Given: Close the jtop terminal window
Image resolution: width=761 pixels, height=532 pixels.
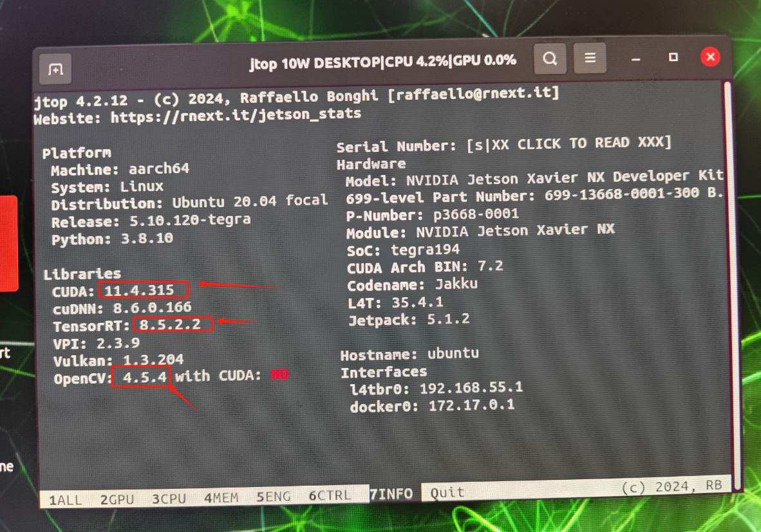Looking at the screenshot, I should 710,57.
